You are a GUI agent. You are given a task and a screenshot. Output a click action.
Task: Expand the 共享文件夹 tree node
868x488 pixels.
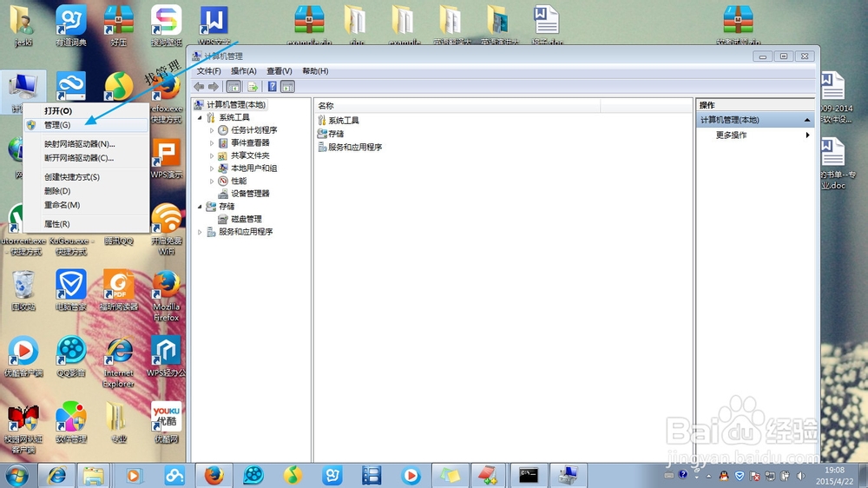212,155
